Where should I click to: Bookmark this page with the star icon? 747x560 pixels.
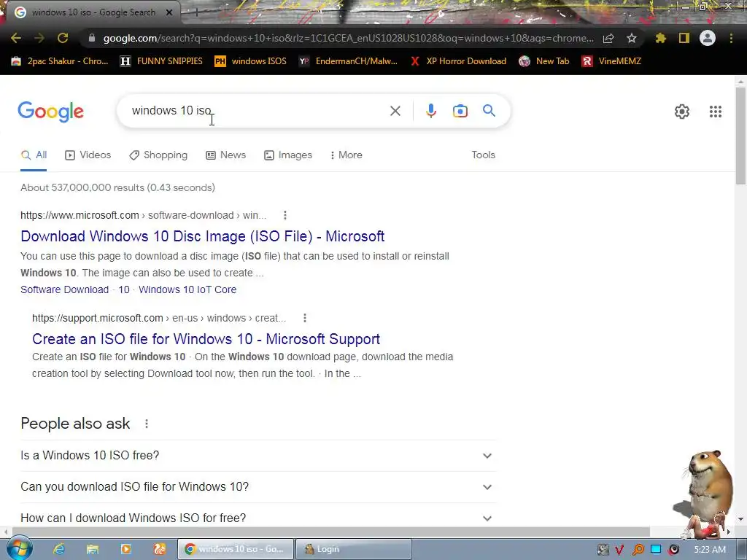pyautogui.click(x=631, y=38)
